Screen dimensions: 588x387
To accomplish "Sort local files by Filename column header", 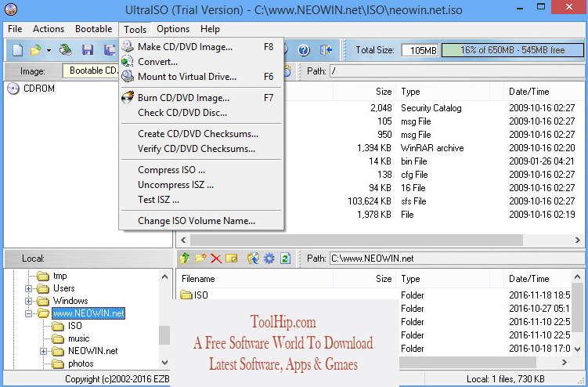I will click(x=254, y=279).
